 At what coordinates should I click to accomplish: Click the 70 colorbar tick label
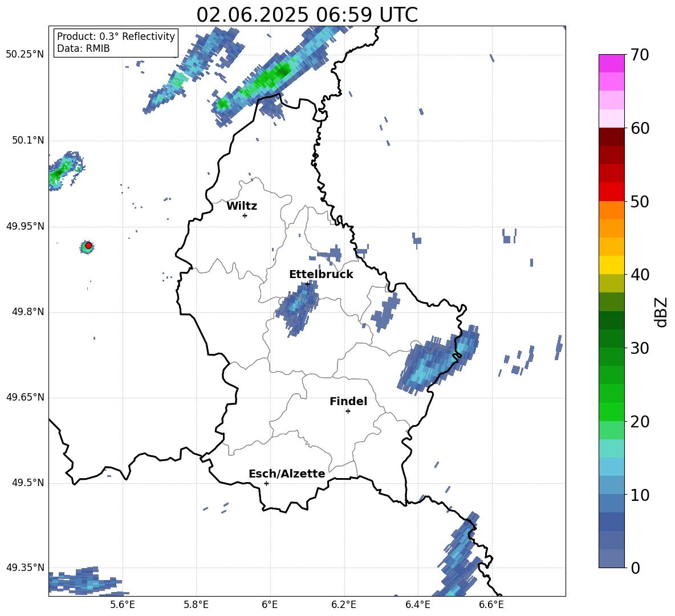[640, 55]
